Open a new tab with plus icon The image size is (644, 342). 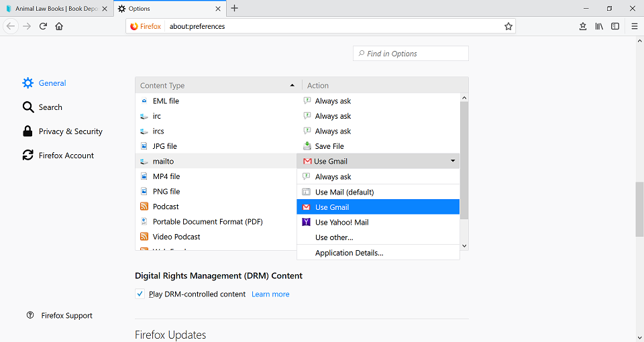(234, 9)
